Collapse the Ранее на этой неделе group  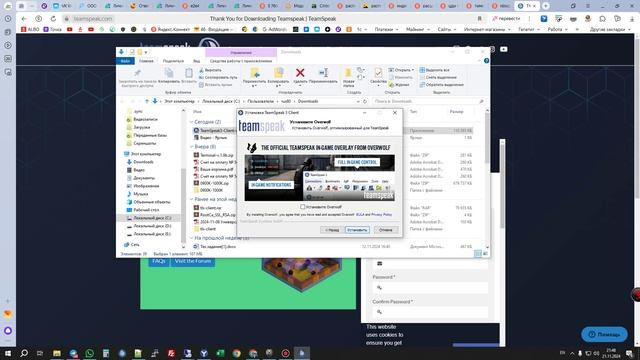click(x=191, y=199)
